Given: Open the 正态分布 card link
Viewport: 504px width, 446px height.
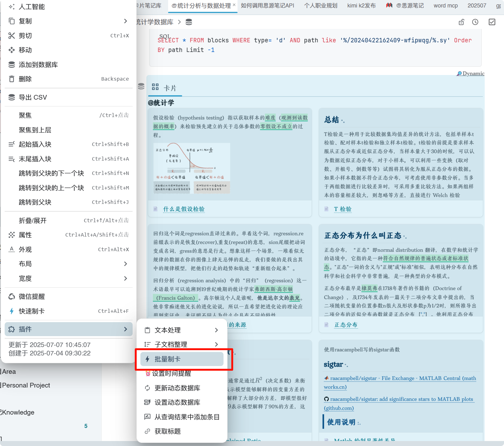Looking at the screenshot, I should (x=346, y=325).
